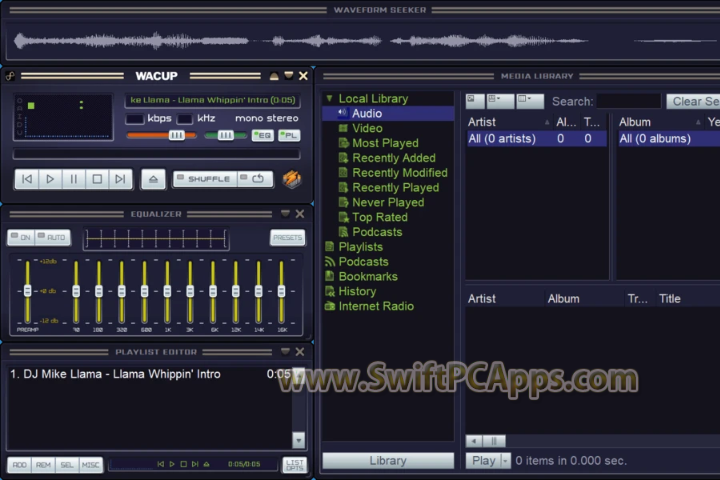Select Audio in Local Library
Image resolution: width=720 pixels, height=480 pixels.
[x=388, y=113]
